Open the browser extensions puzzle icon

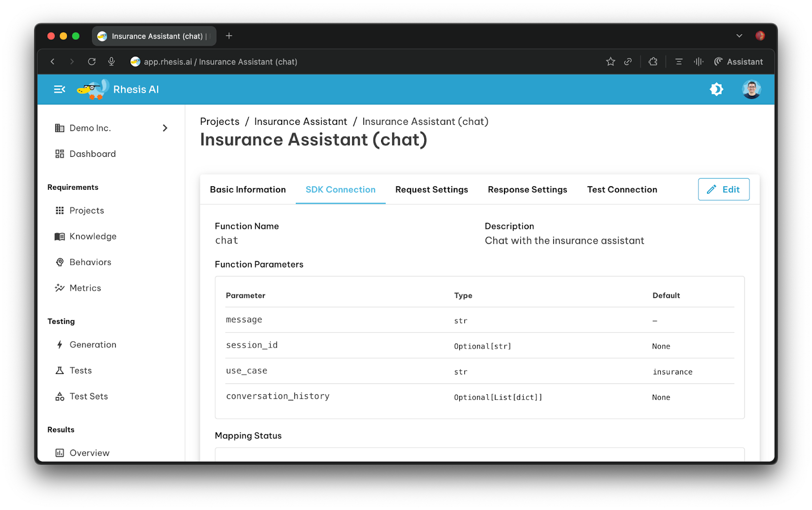pyautogui.click(x=653, y=61)
